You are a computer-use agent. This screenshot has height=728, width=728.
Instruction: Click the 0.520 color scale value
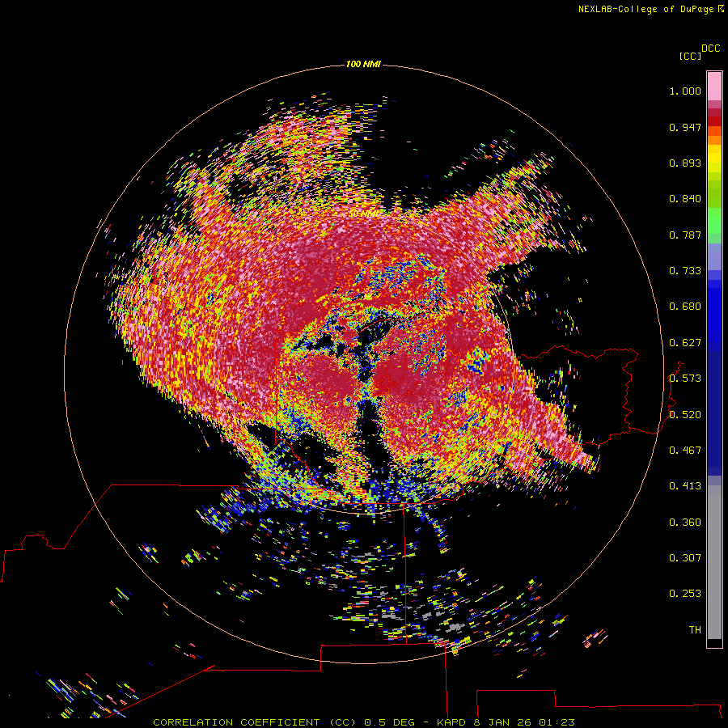click(x=685, y=415)
